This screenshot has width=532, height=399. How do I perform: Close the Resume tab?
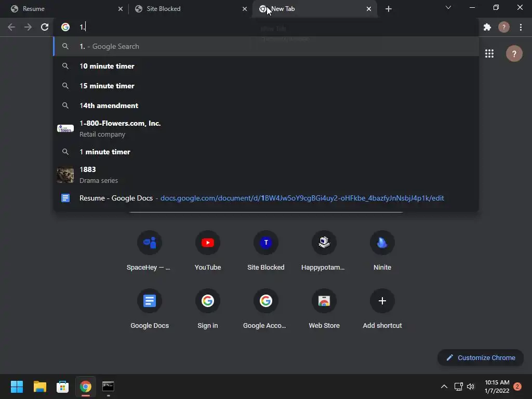tap(121, 9)
